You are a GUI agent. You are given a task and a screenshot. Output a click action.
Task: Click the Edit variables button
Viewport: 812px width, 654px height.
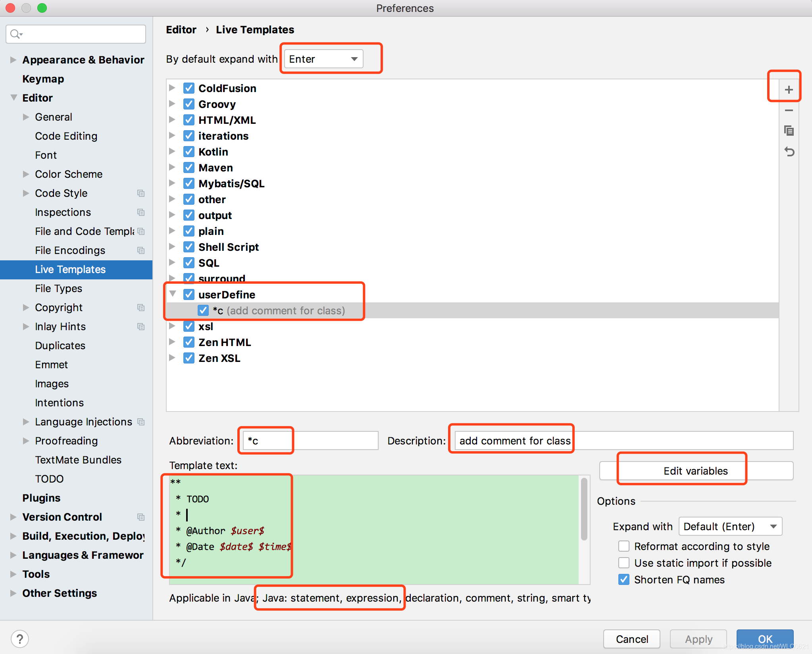(695, 471)
